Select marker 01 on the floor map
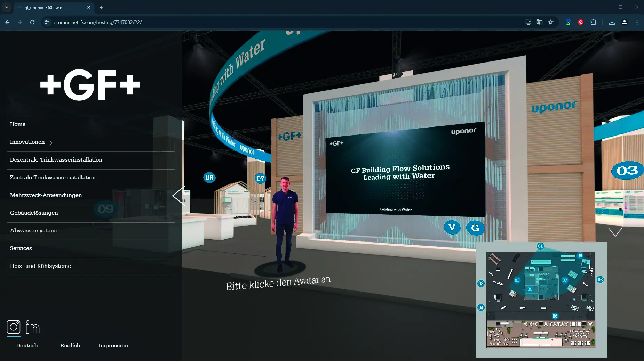Image resolution: width=644 pixels, height=361 pixels. pos(540,246)
